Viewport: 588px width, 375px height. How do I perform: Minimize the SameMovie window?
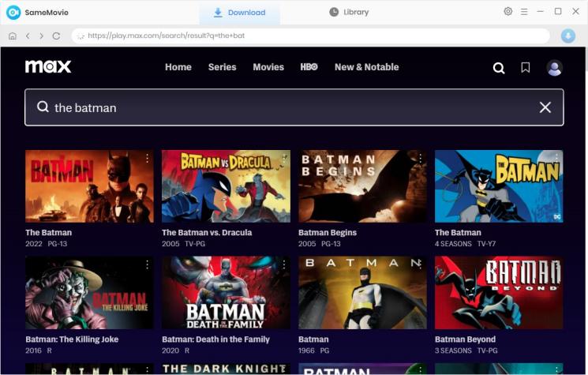click(x=540, y=12)
